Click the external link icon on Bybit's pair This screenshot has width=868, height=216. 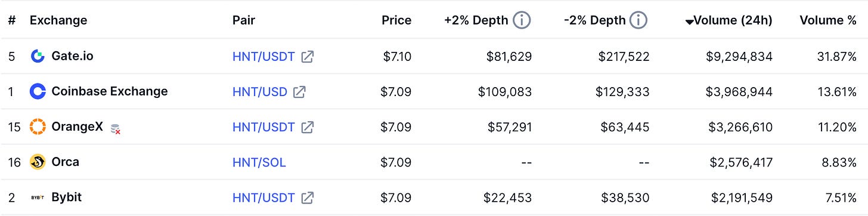point(308,198)
